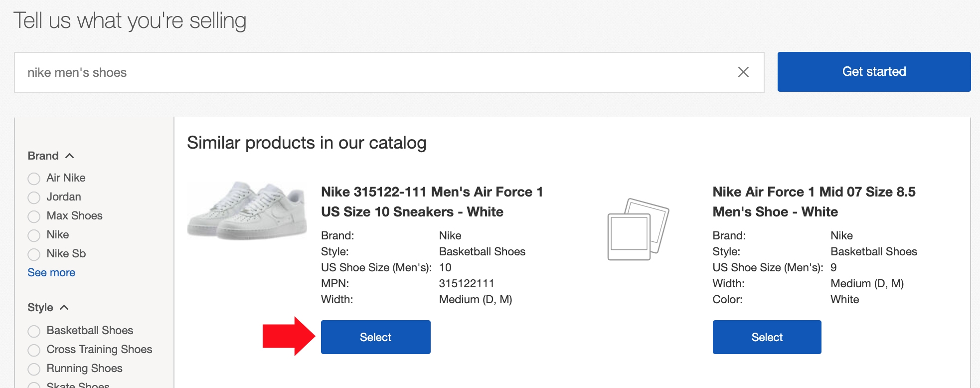
Task: Click See more brands link
Action: pyautogui.click(x=51, y=273)
